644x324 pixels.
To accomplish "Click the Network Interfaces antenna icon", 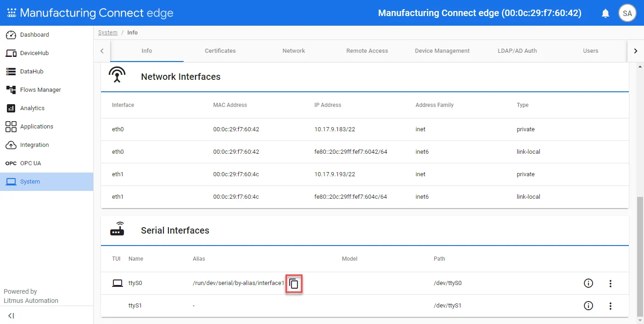I will pos(117,75).
